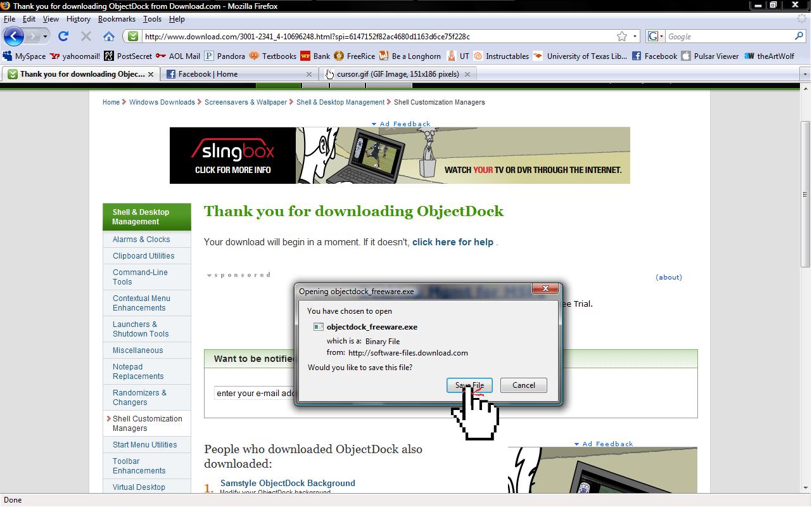Click the Samstyle ObjectDock Background link
The image size is (812, 507).
click(288, 483)
